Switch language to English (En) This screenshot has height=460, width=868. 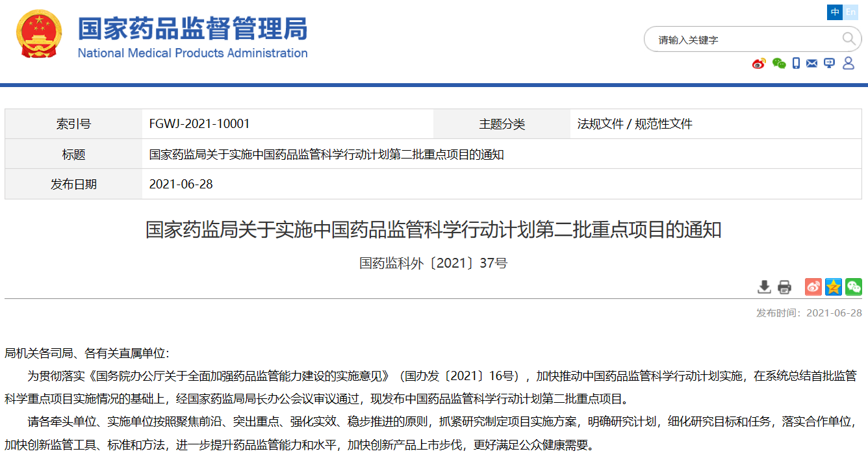tap(850, 12)
